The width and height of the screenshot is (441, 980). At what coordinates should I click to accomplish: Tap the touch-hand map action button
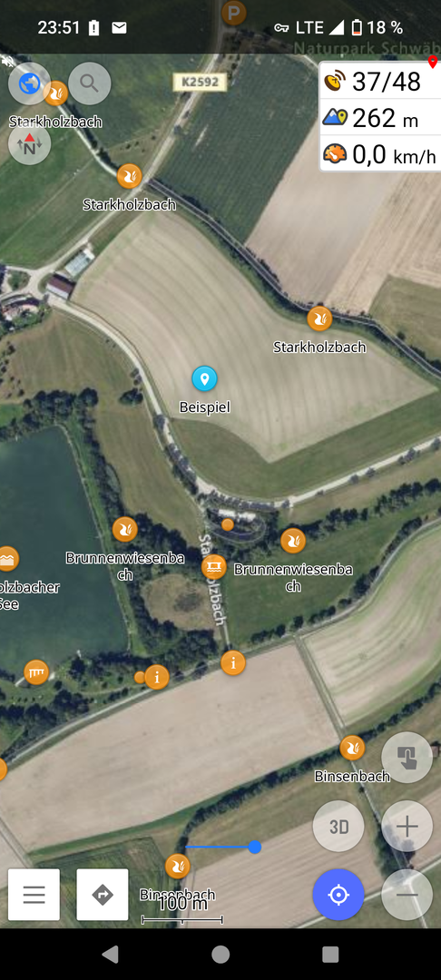click(x=407, y=758)
